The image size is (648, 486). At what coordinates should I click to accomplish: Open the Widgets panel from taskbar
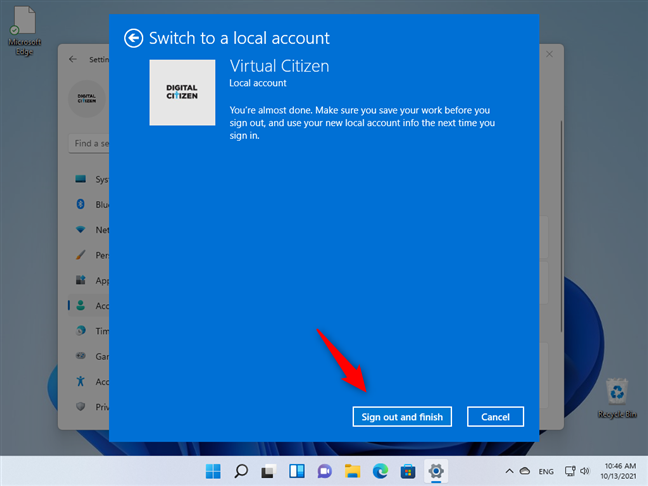tap(297, 471)
